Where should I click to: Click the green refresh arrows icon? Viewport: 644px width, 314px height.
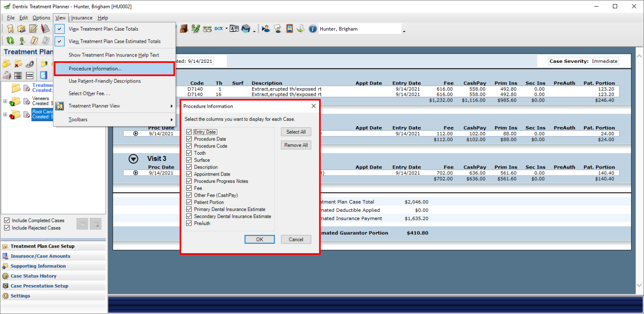[10, 41]
